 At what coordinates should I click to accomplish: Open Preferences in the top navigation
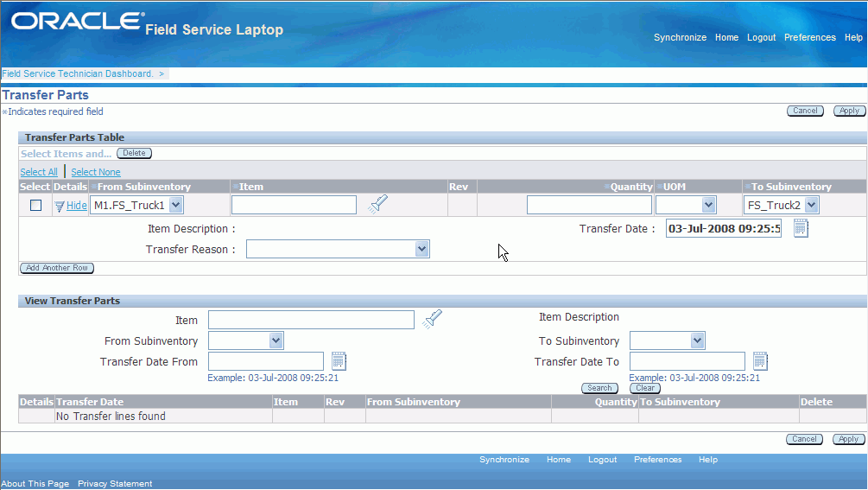click(x=810, y=37)
